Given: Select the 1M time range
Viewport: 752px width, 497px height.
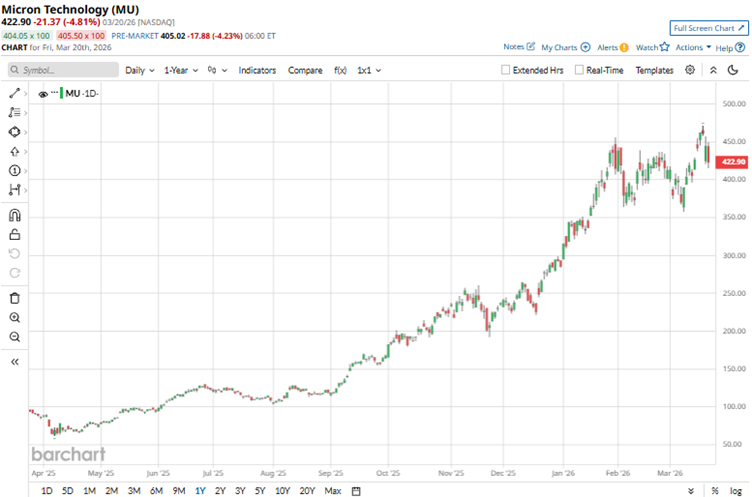Looking at the screenshot, I should (89, 491).
